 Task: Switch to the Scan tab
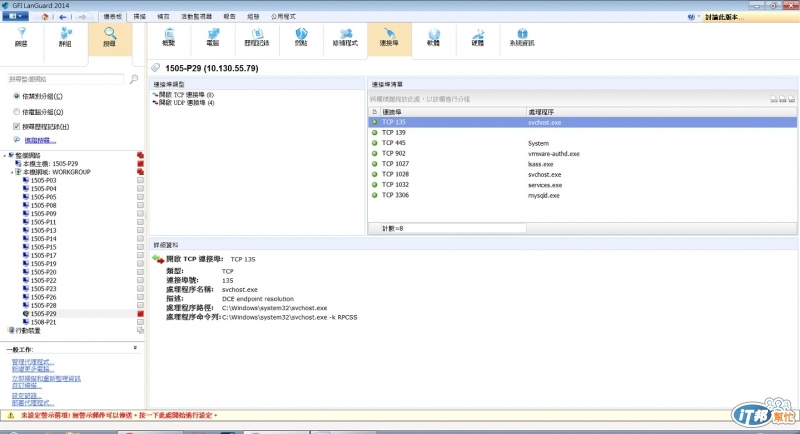click(139, 17)
